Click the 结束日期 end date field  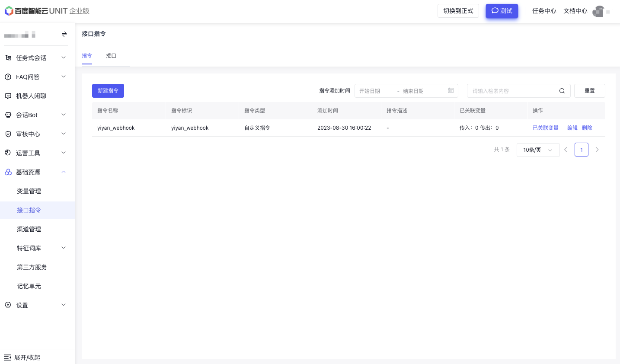click(421, 91)
